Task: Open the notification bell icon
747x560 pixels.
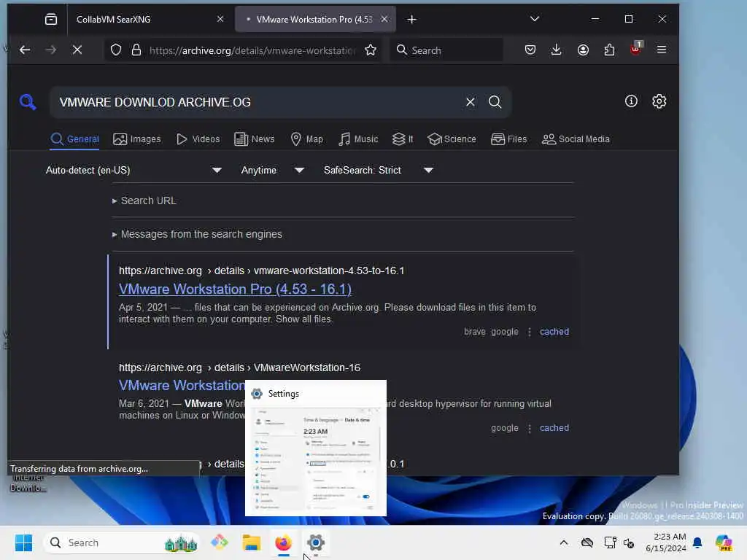Action: 697,542
